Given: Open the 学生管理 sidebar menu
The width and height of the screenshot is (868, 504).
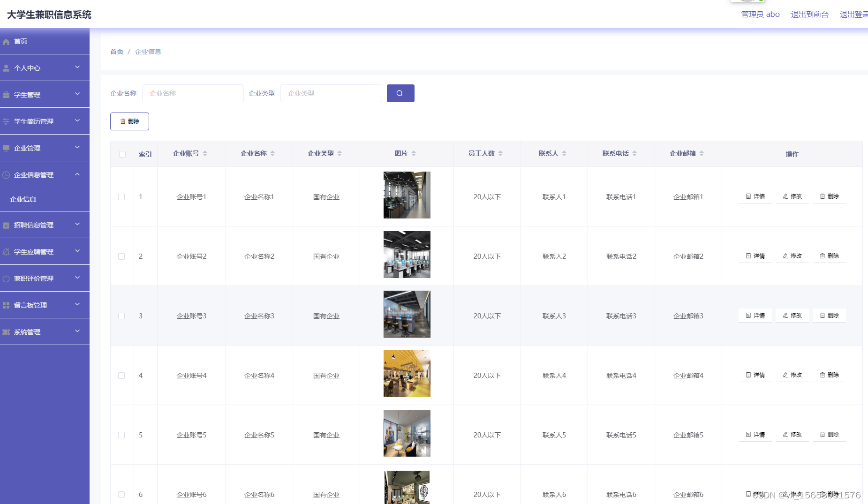Looking at the screenshot, I should tap(45, 95).
